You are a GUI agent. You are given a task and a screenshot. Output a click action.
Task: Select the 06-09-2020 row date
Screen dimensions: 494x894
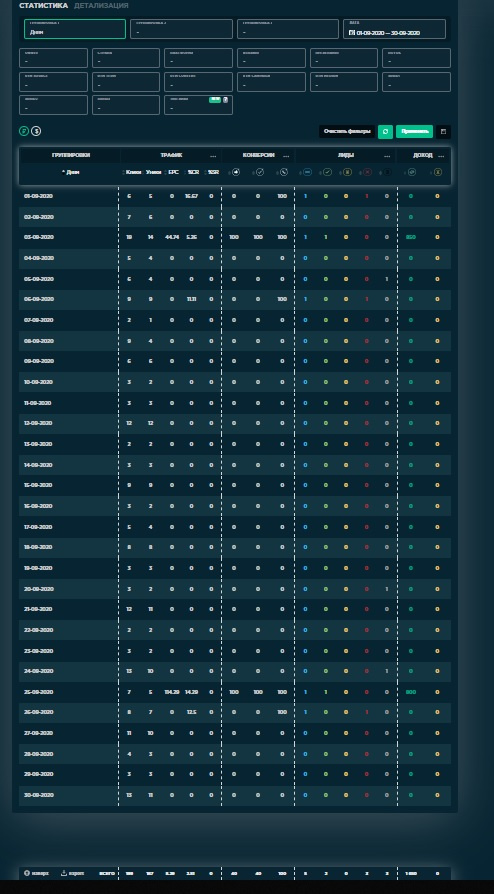pyautogui.click(x=39, y=299)
